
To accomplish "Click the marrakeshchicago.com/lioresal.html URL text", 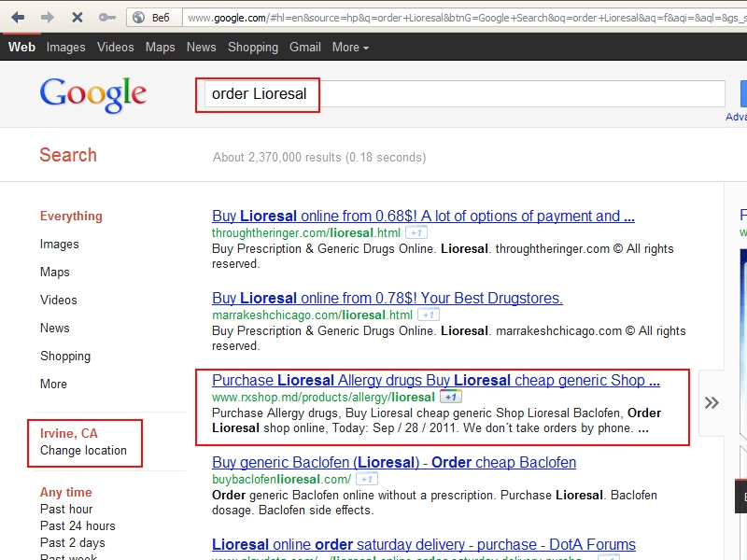I will point(312,315).
